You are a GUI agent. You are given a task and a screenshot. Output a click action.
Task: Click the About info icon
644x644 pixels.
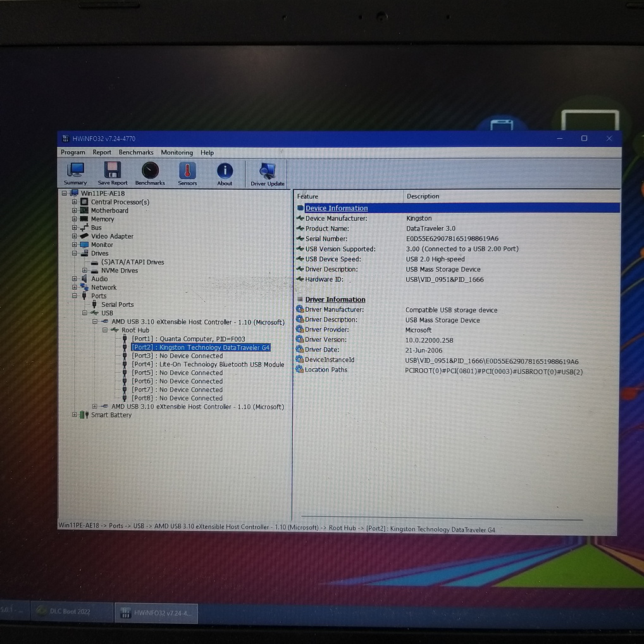pyautogui.click(x=225, y=173)
